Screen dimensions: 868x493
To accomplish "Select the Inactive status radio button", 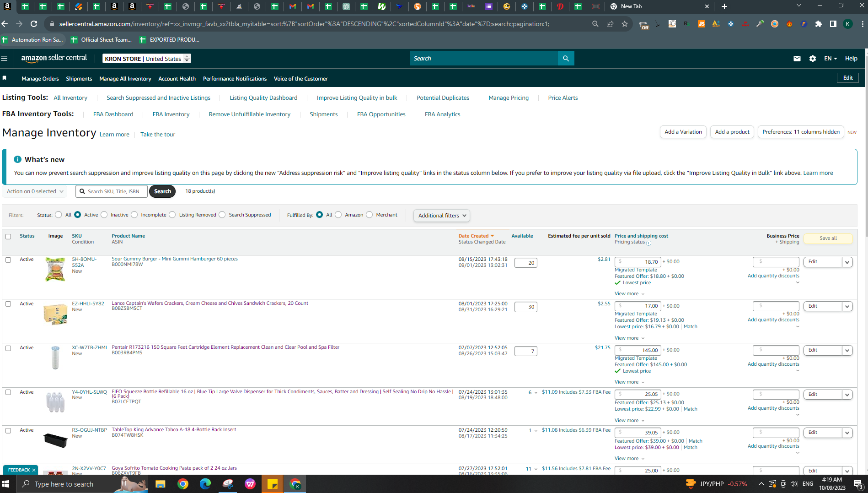I will (104, 215).
